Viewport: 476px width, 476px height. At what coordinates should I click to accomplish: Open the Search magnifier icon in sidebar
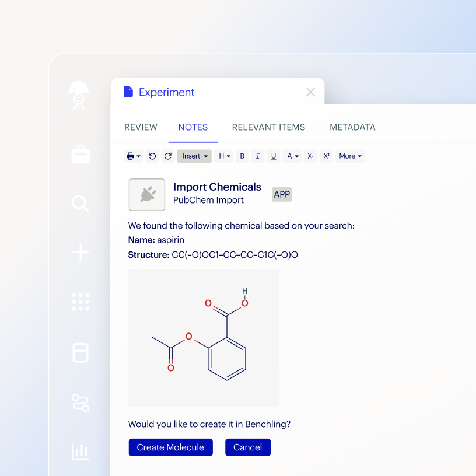80,204
